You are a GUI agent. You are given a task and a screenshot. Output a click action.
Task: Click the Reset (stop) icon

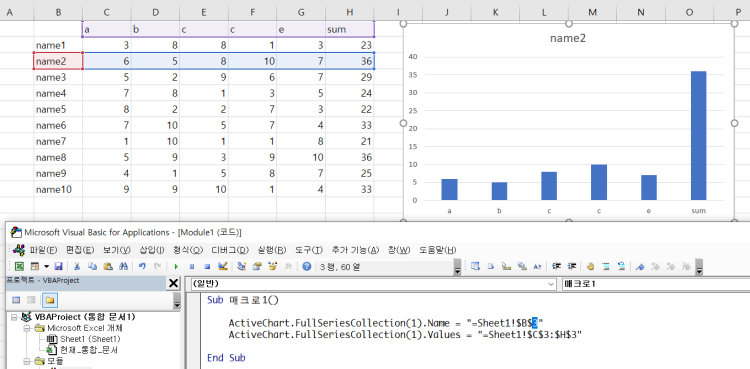[207, 266]
